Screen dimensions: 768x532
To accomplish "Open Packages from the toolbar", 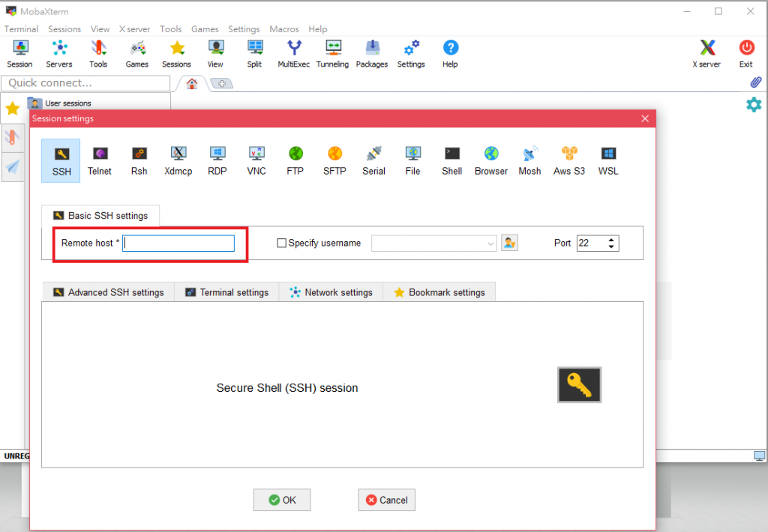I will [372, 54].
